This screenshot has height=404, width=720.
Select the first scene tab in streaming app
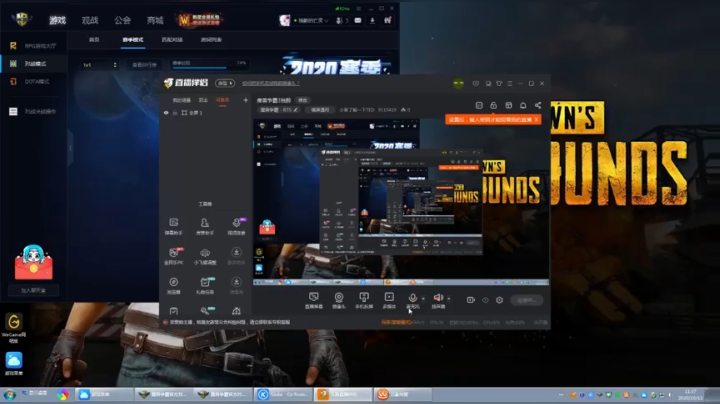[181, 100]
